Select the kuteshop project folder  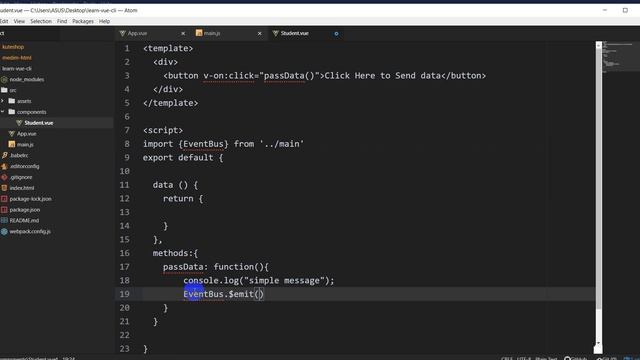coord(13,47)
